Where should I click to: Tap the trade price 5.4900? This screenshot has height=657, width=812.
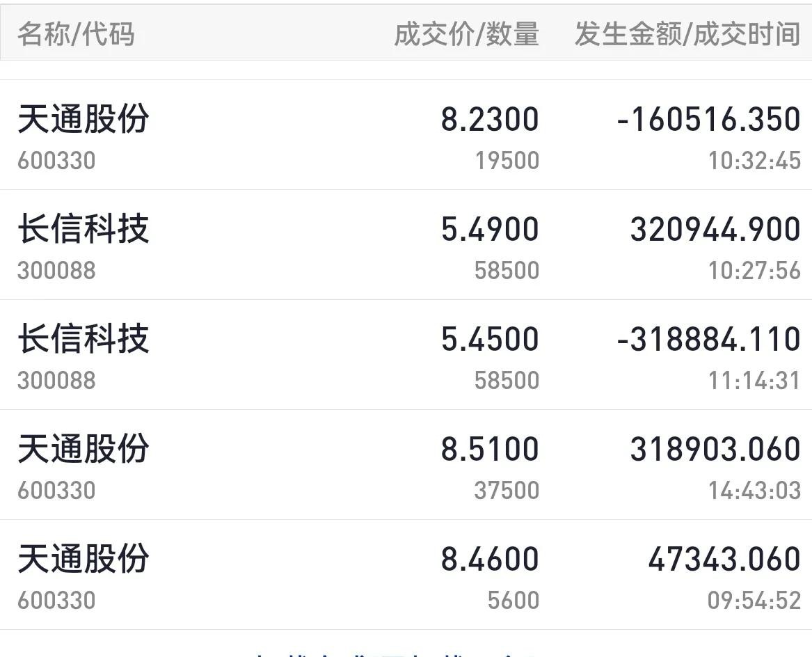pyautogui.click(x=490, y=229)
